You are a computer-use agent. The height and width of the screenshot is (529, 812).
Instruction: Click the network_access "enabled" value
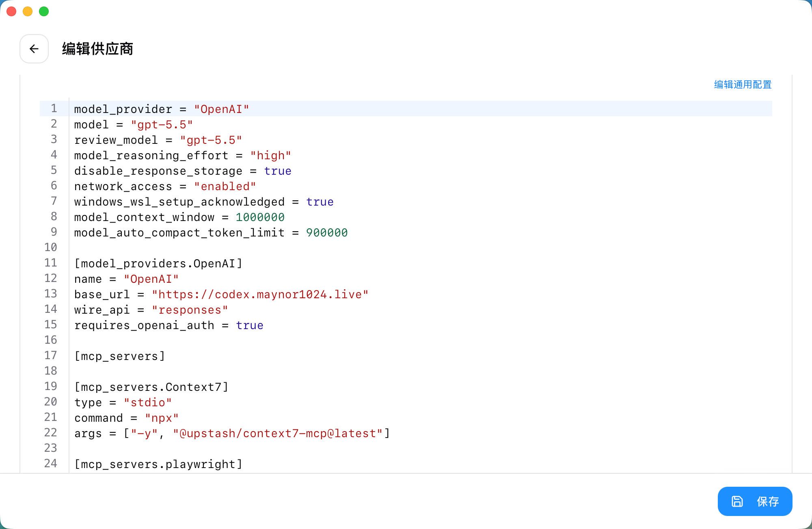coord(225,186)
